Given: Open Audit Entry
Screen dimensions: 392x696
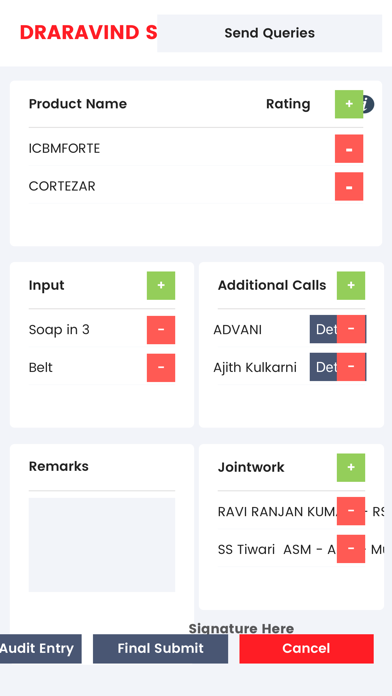Looking at the screenshot, I should click(x=39, y=649).
